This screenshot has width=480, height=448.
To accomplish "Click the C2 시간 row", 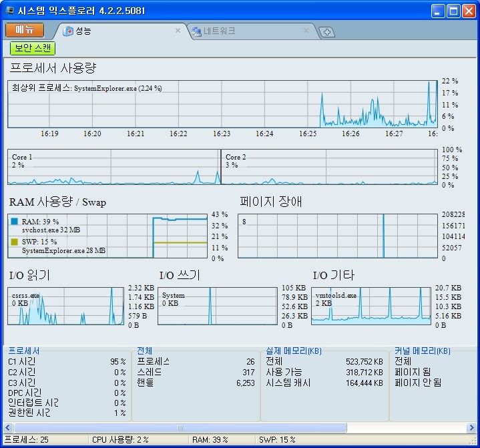I will (x=67, y=372).
